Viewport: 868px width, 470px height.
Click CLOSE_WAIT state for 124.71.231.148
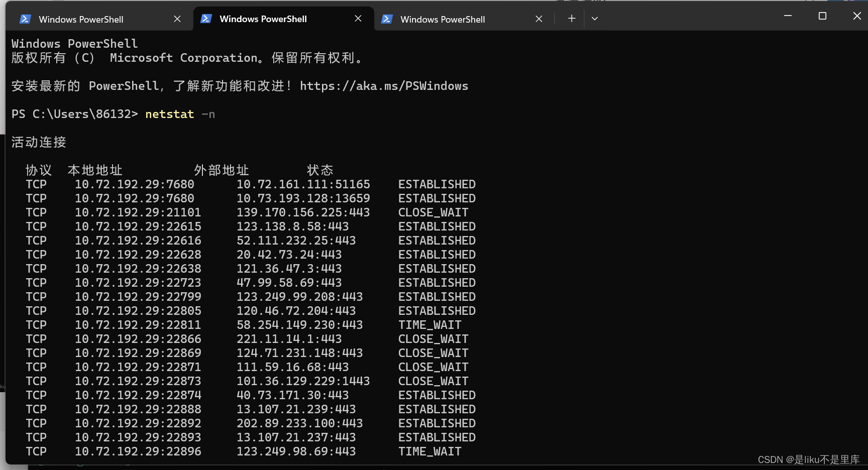click(433, 353)
